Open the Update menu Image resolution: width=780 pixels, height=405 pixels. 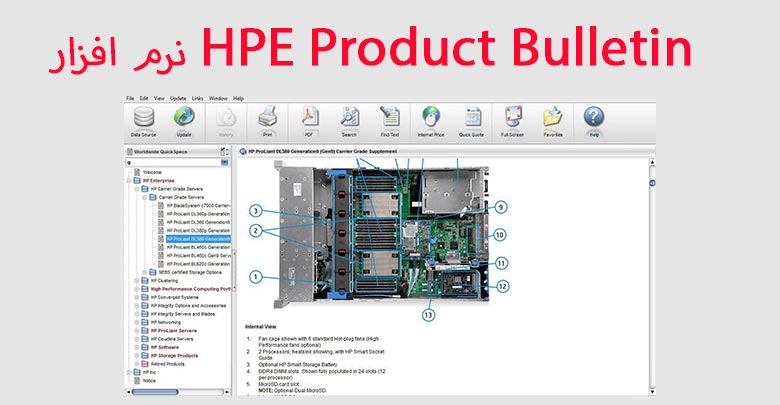pyautogui.click(x=178, y=99)
